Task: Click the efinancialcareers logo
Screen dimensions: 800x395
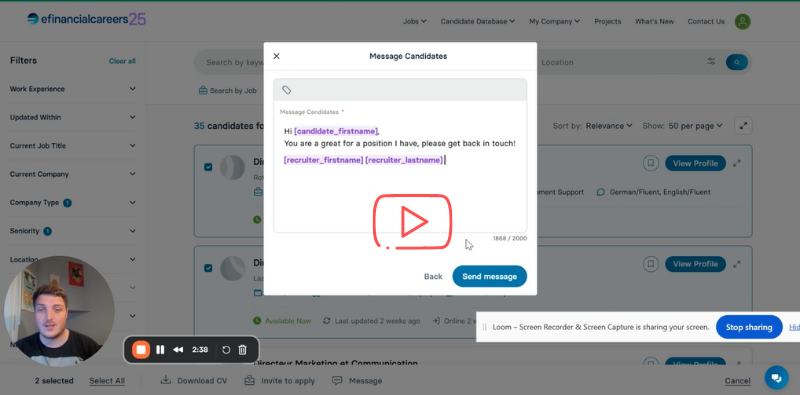Action: pos(86,19)
